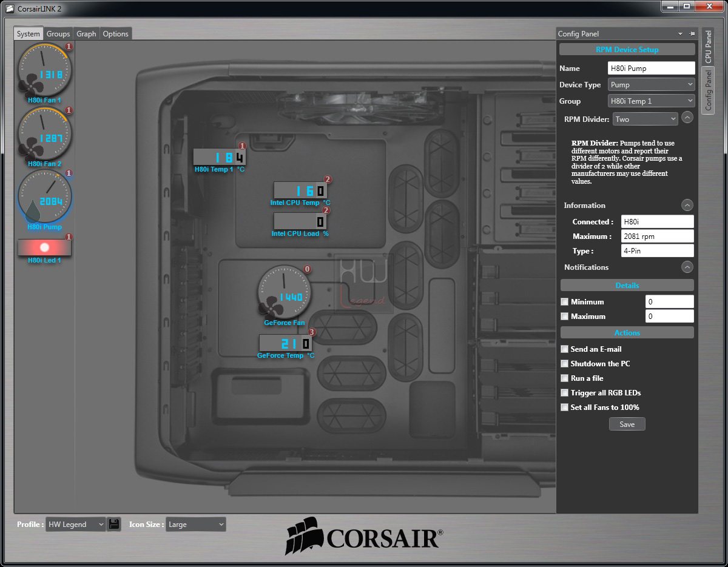Select the H80i Temp 1 readout
Image resolution: width=728 pixels, height=567 pixels.
coord(219,157)
